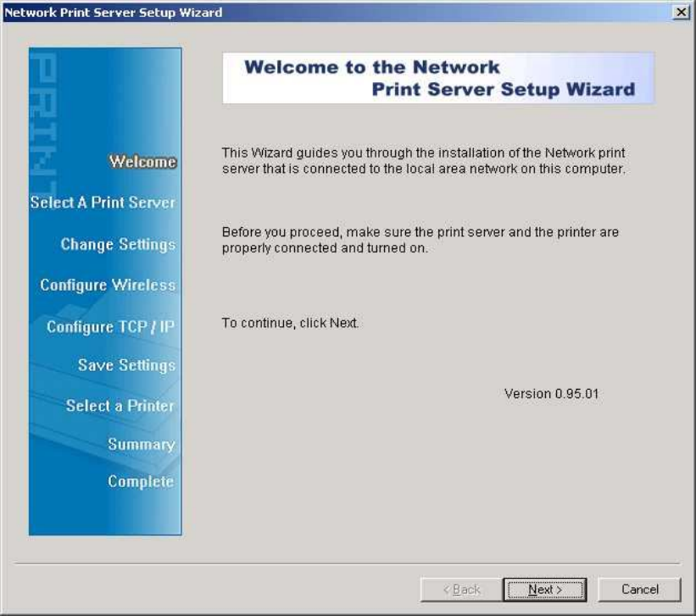Click the "Before you proceed" paragraph
The width and height of the screenshot is (696, 616).
(x=420, y=240)
